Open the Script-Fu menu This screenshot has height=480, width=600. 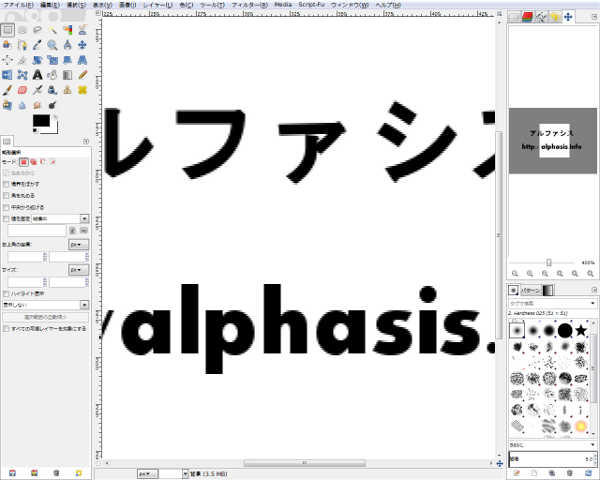click(x=311, y=5)
